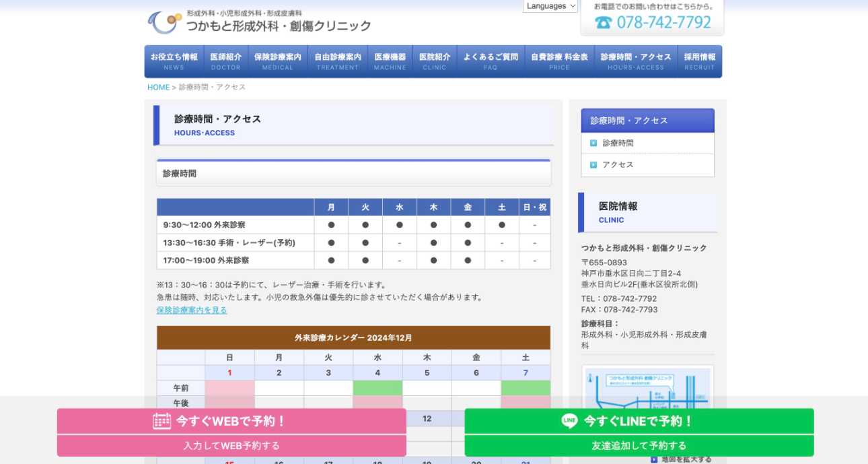This screenshot has width=868, height=464.
Task: Open 医療機器 MACHINE menu
Action: 390,61
